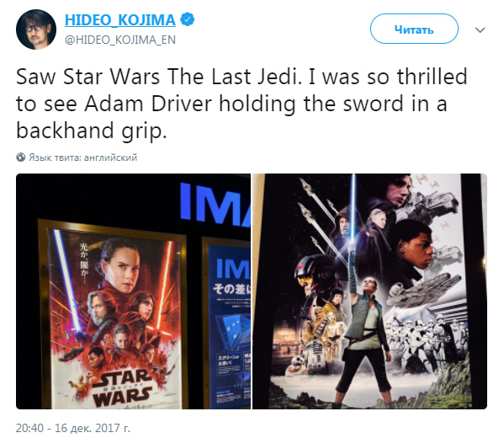Viewport: 504px width, 438px height.
Task: Click the blue verified badge checkmark
Action: pyautogui.click(x=187, y=19)
